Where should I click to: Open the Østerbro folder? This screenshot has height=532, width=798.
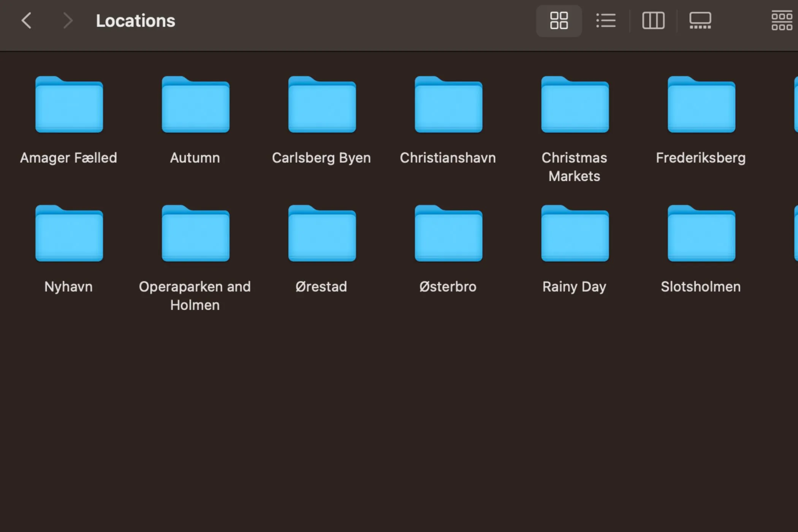click(x=448, y=234)
